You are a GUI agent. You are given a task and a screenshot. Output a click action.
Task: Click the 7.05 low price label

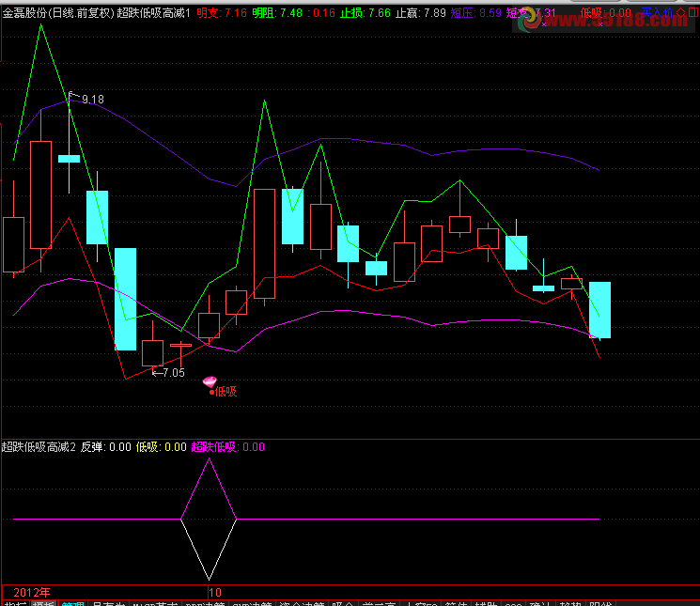pyautogui.click(x=174, y=373)
